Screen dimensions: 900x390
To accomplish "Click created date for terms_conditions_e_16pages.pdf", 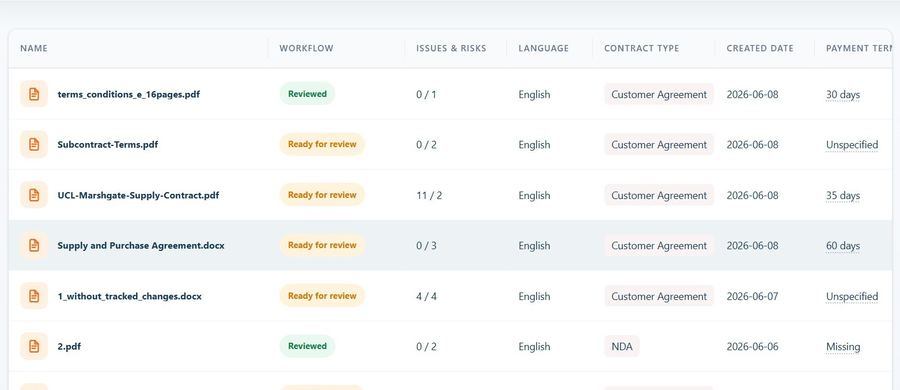I will [752, 94].
